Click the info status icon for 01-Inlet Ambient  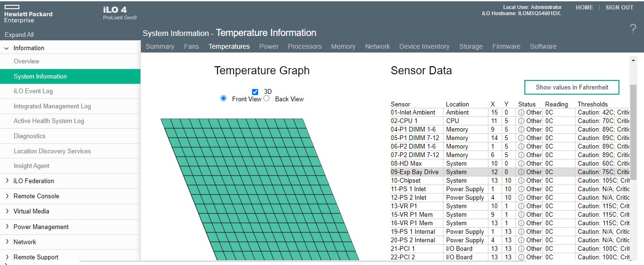pos(521,113)
